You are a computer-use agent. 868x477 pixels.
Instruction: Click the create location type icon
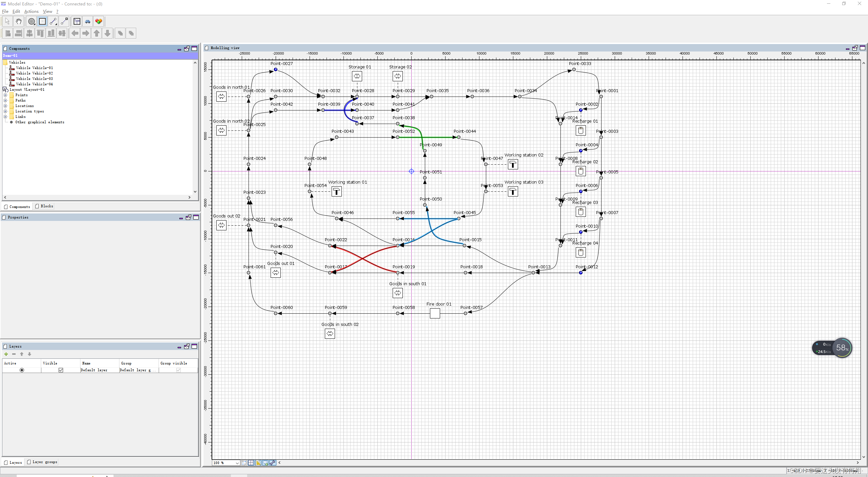coord(77,21)
